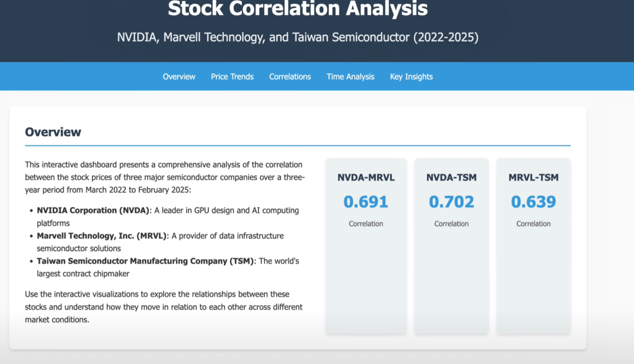This screenshot has width=634, height=364.
Task: Click the Overview section heading
Action: pos(53,132)
